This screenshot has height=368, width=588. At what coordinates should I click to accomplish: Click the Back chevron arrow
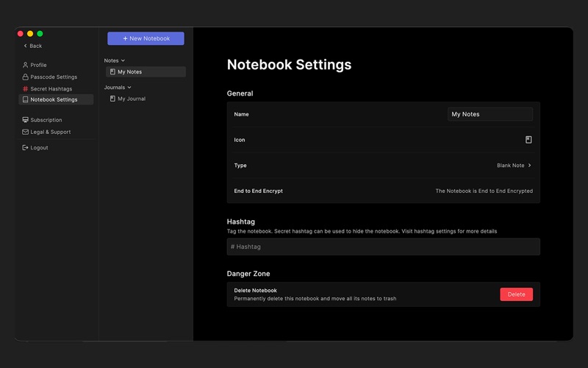(25, 46)
